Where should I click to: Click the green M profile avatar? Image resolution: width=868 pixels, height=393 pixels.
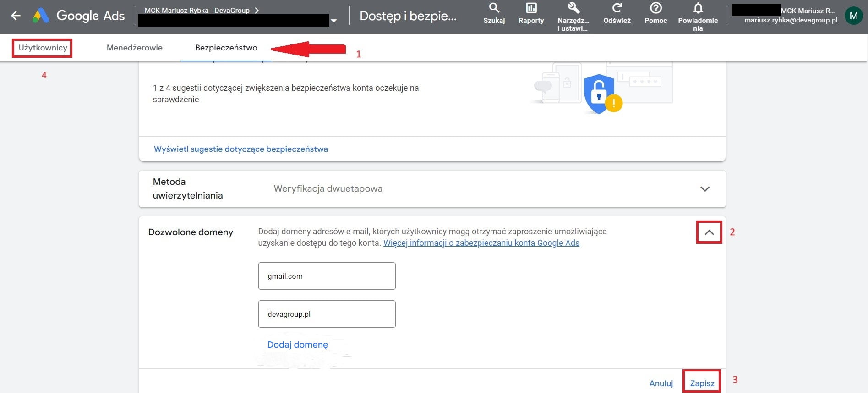coord(853,16)
